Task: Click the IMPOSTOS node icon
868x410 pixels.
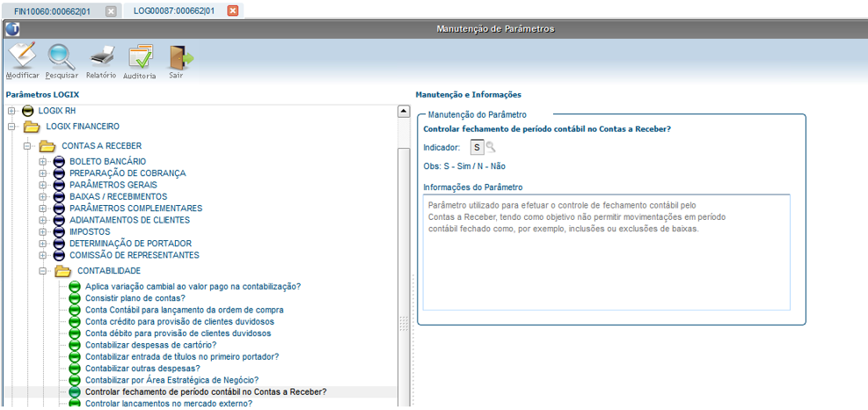Action: pyautogui.click(x=59, y=232)
